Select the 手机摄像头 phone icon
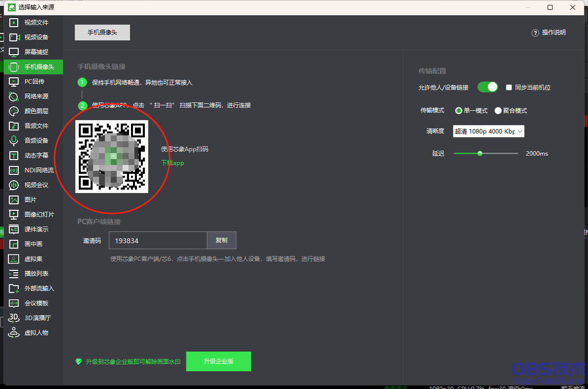This screenshot has width=588, height=389. coord(13,67)
